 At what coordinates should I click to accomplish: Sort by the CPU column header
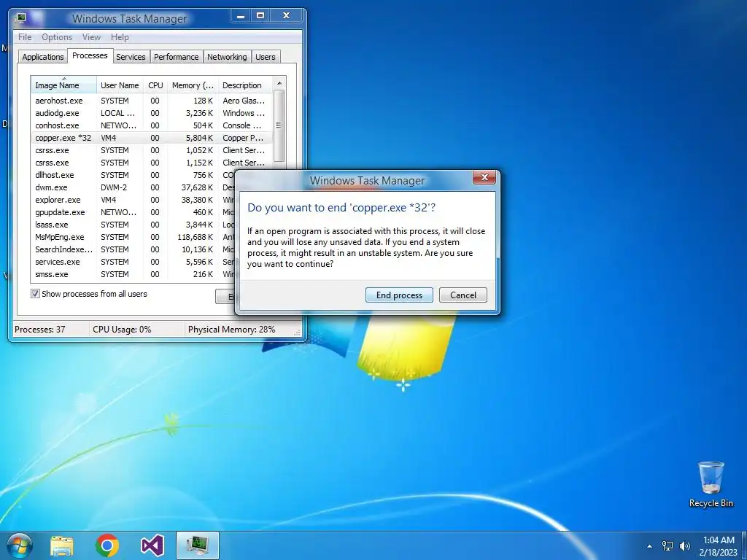pyautogui.click(x=156, y=85)
